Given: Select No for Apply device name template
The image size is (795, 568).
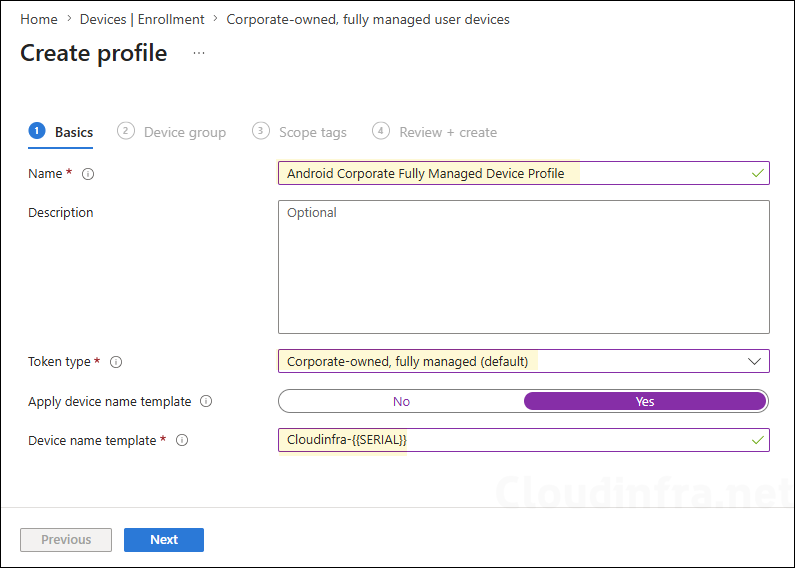Looking at the screenshot, I should [401, 401].
